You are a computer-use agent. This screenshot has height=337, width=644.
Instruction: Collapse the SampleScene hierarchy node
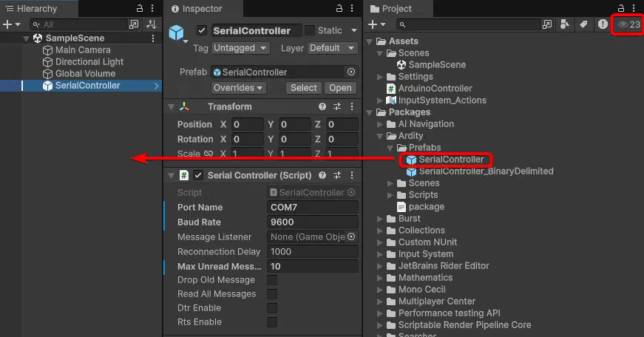[x=27, y=38]
